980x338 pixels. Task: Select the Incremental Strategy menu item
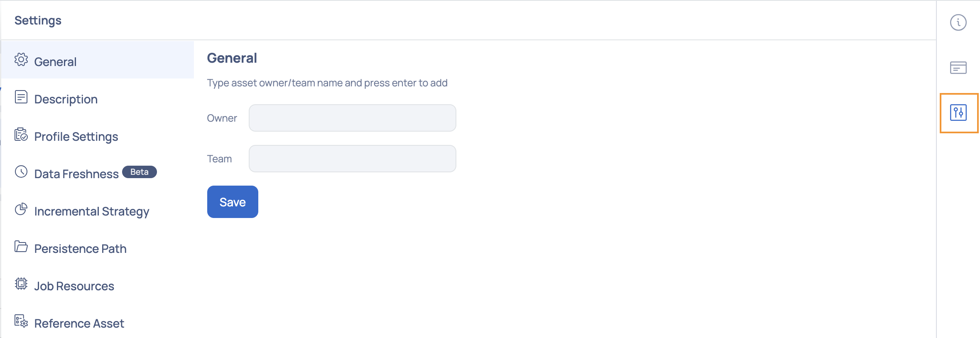[x=92, y=211]
